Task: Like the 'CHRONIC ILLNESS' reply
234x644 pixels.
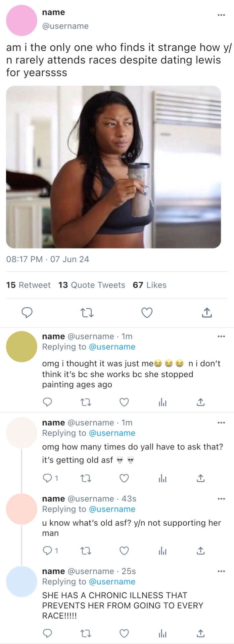Action: [124, 633]
